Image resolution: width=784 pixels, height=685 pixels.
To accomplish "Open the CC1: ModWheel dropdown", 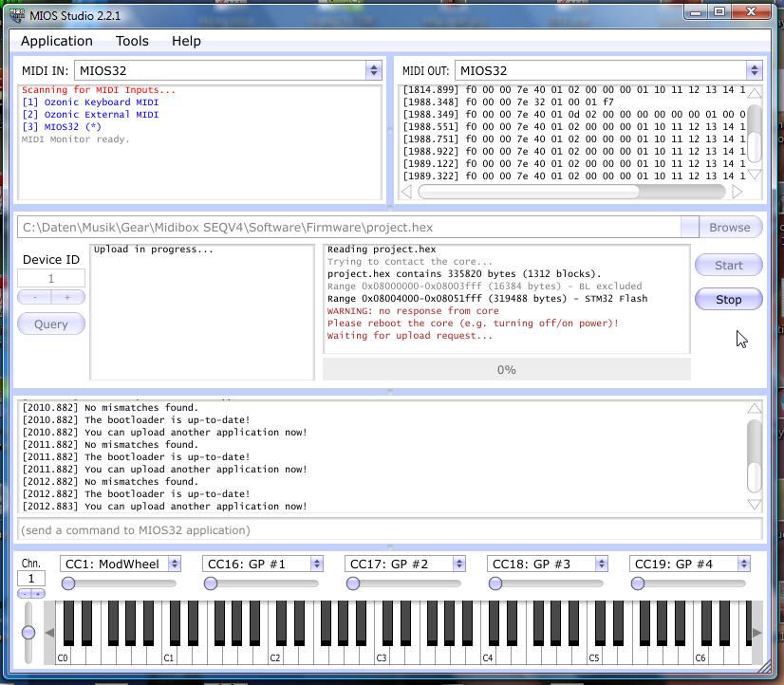I will tap(121, 565).
